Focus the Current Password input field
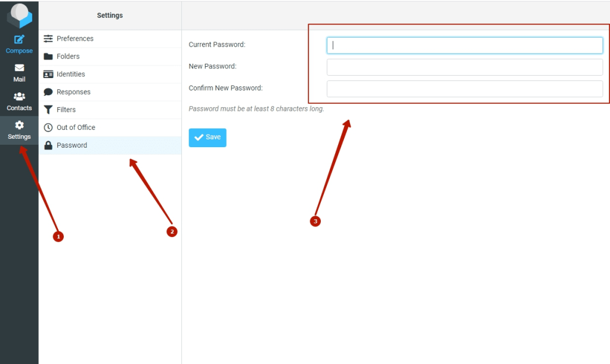Screen dimensions: 610x364 tap(465, 45)
